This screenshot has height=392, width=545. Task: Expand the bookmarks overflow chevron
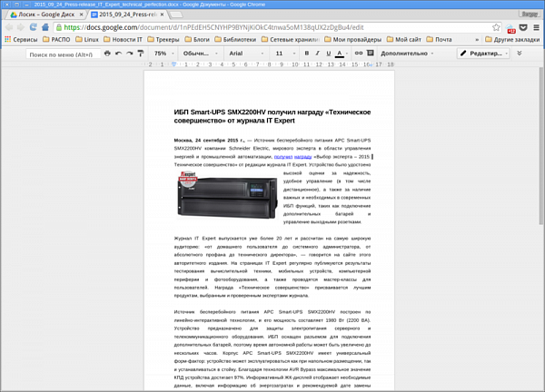coord(477,40)
